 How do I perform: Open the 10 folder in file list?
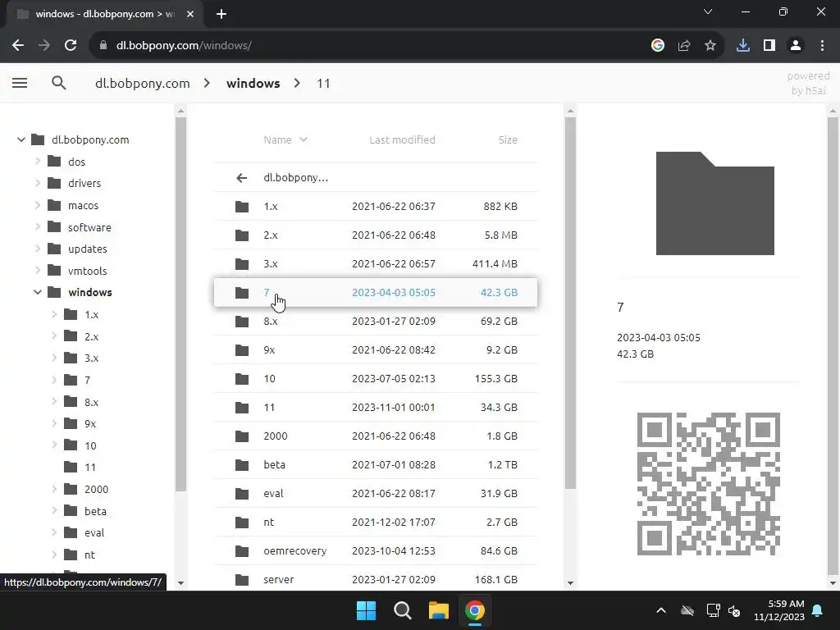click(x=376, y=379)
